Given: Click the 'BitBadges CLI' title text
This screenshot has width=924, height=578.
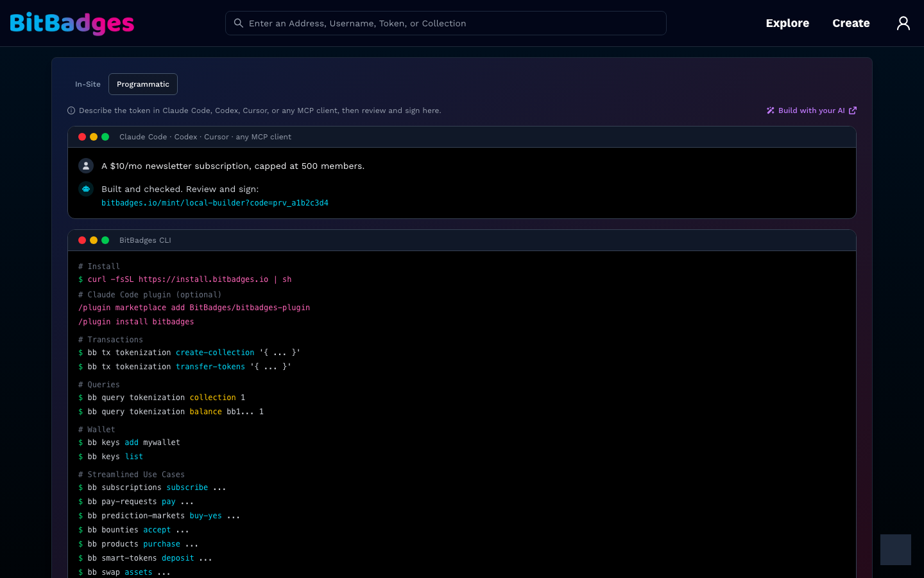Looking at the screenshot, I should [x=145, y=240].
